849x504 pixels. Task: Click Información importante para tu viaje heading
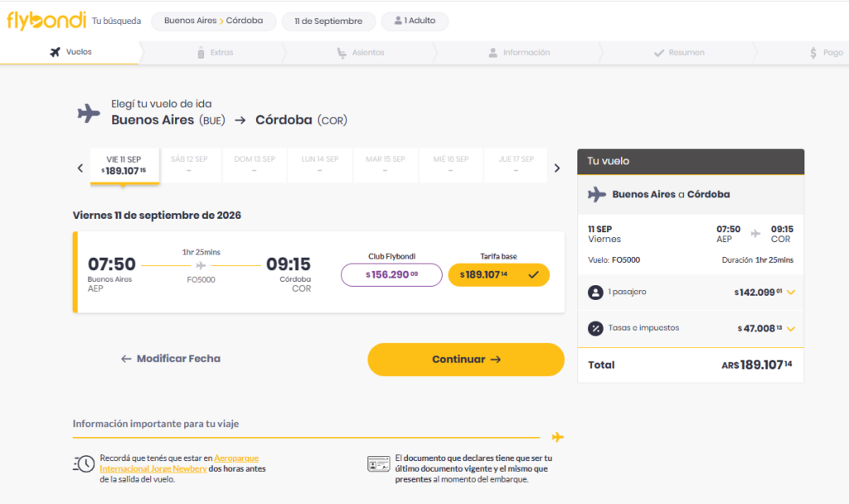point(156,424)
